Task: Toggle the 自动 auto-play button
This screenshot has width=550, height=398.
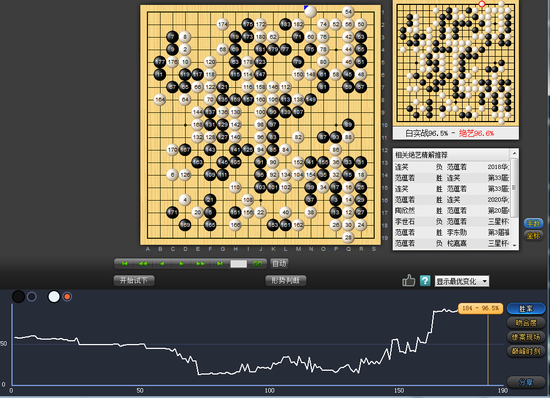Action: [279, 264]
